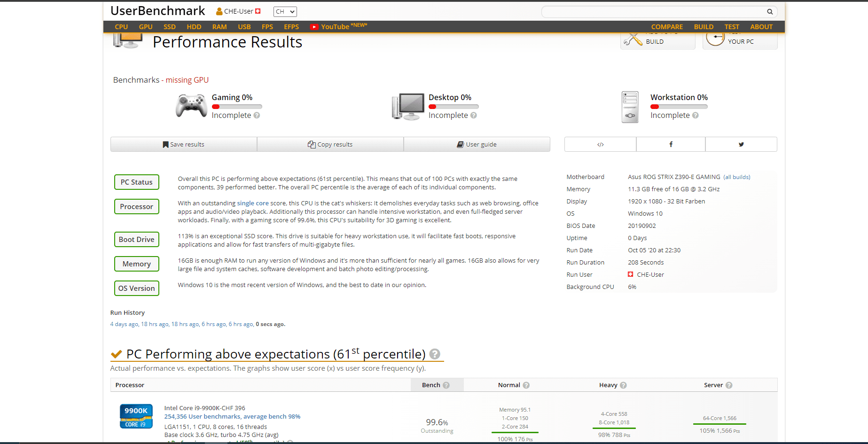Show help for Normal column
The width and height of the screenshot is (868, 444).
[x=526, y=385]
